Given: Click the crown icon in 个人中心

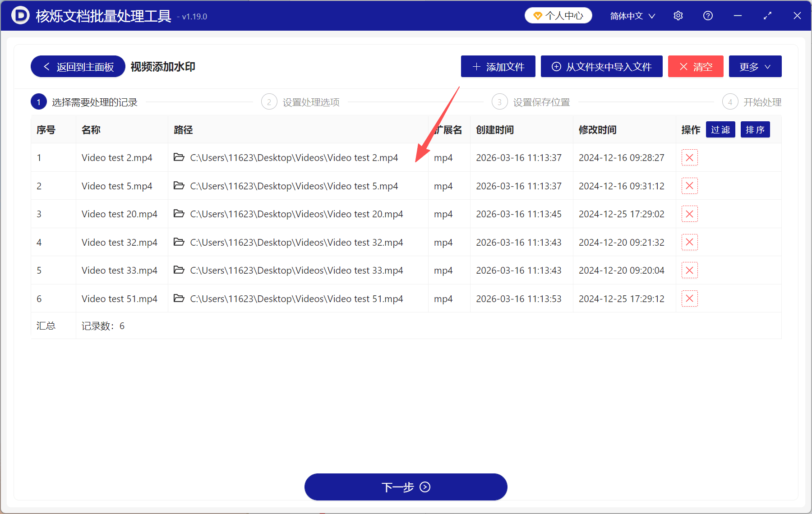Looking at the screenshot, I should click(537, 15).
